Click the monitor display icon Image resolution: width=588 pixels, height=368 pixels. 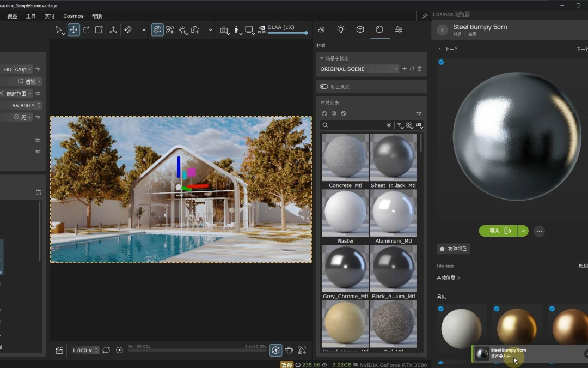point(249,30)
